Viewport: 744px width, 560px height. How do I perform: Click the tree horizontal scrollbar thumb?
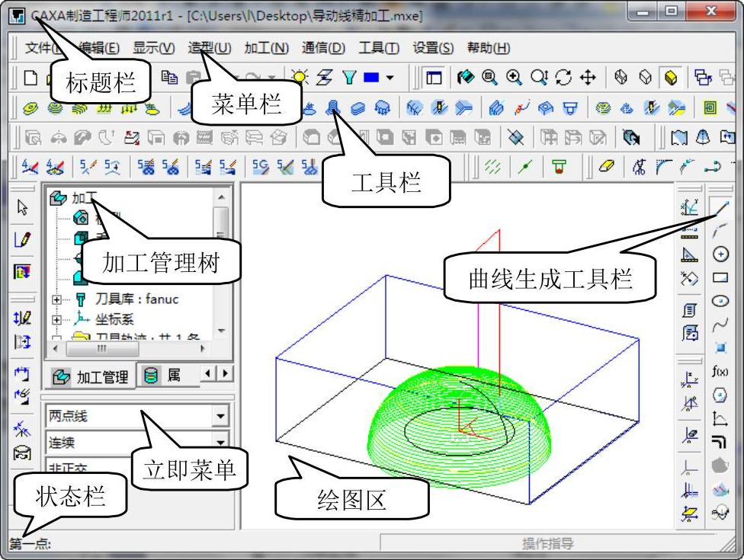coord(102,348)
